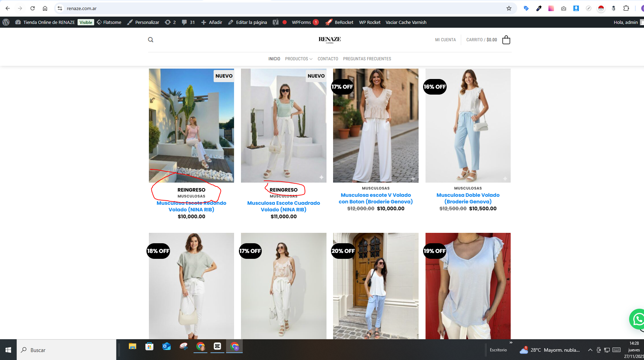Click the site search magnifier icon
Image resolution: width=644 pixels, height=360 pixels.
(151, 40)
